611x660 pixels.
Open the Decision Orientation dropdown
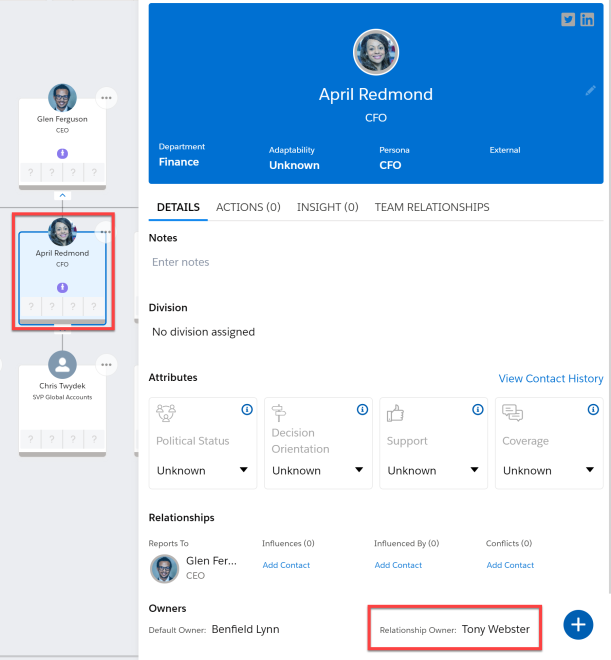click(318, 470)
